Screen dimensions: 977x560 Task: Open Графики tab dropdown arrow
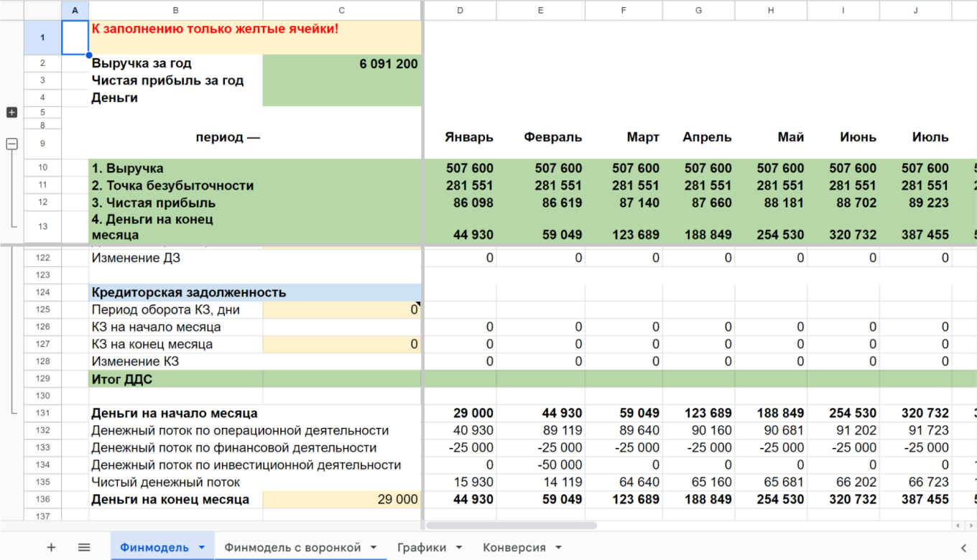click(458, 547)
